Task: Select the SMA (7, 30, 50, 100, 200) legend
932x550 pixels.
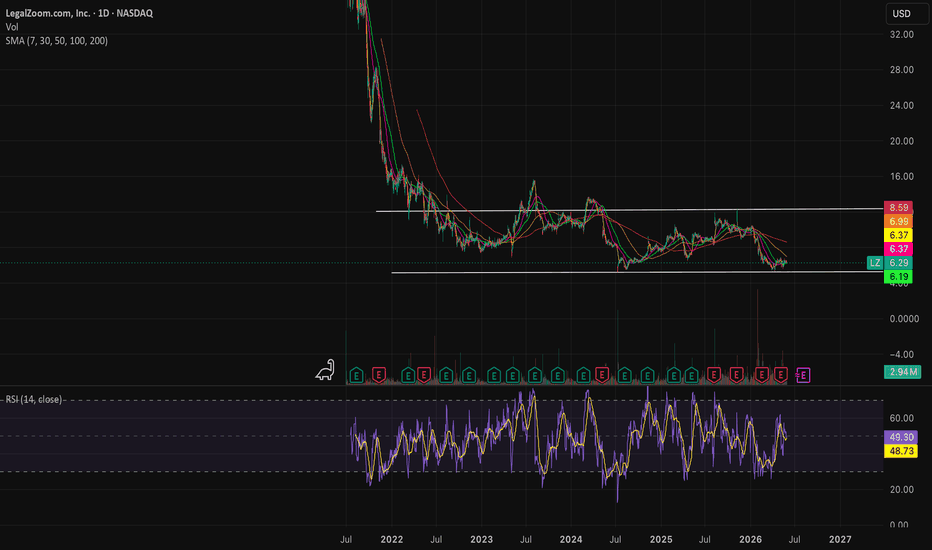Action: (x=56, y=41)
